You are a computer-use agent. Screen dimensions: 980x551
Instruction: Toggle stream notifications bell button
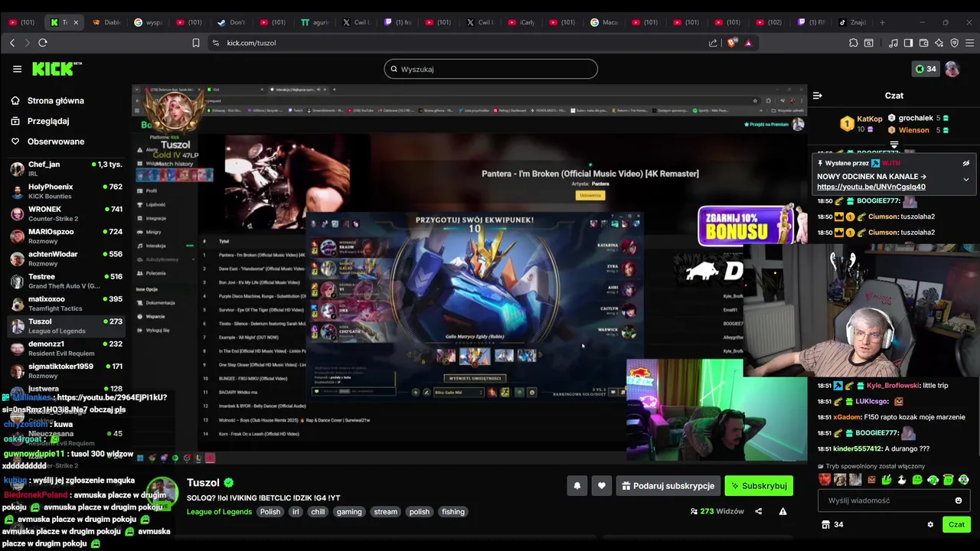click(577, 486)
